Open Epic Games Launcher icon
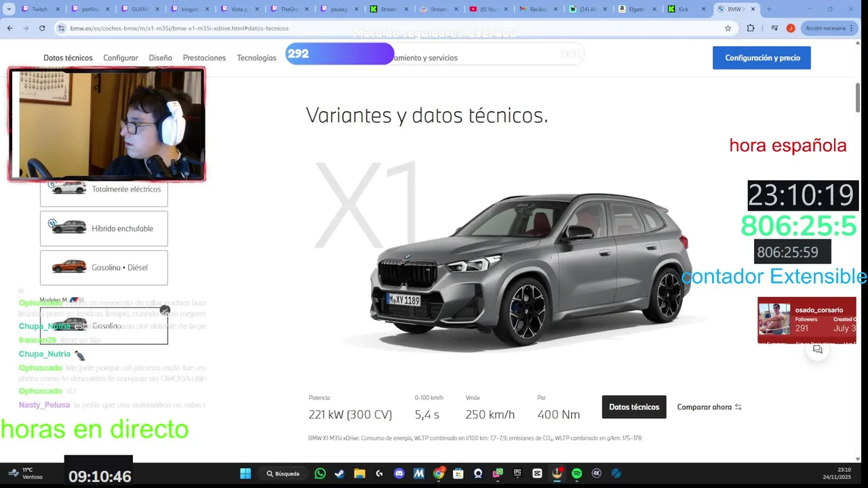The width and height of the screenshot is (868, 488). pos(517,474)
